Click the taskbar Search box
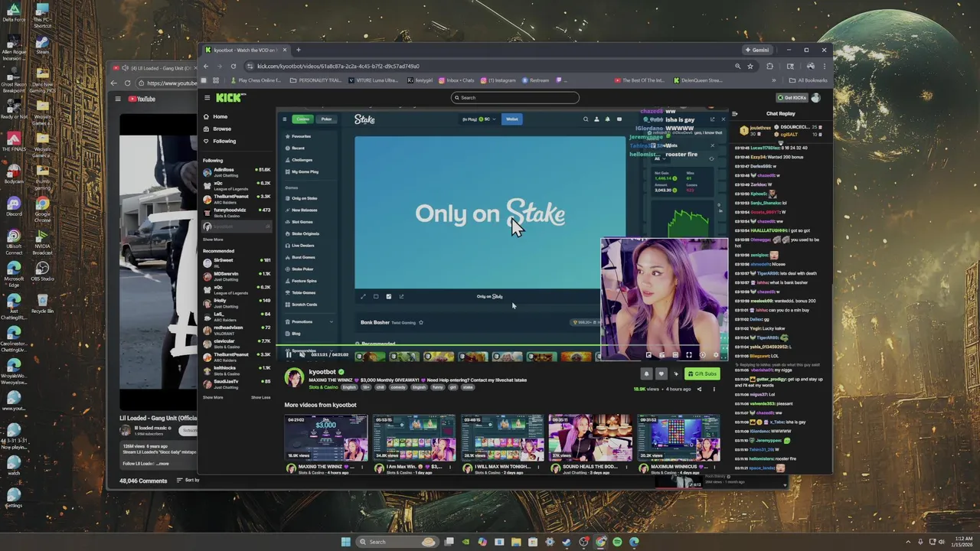The image size is (980, 551). tap(397, 542)
